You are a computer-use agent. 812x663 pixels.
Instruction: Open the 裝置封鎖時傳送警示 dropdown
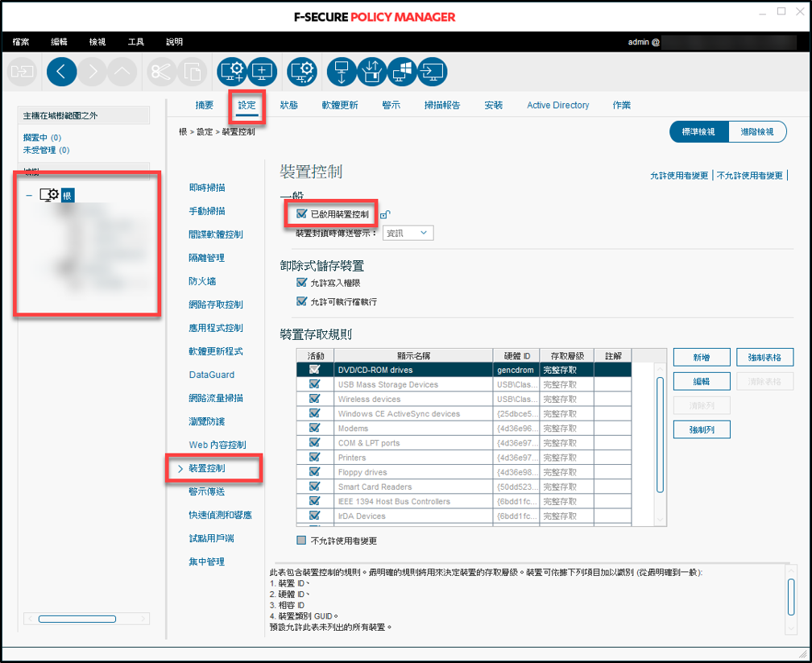[408, 233]
